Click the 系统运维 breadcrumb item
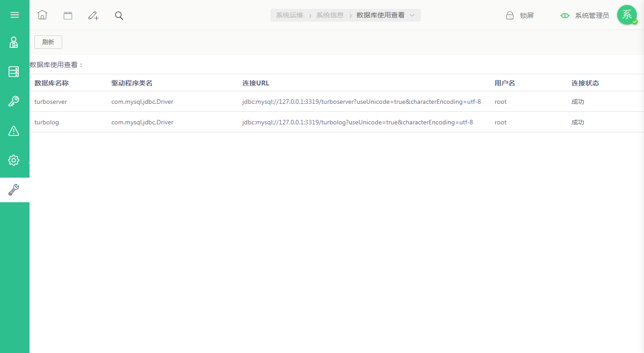644x353 pixels. coord(289,15)
